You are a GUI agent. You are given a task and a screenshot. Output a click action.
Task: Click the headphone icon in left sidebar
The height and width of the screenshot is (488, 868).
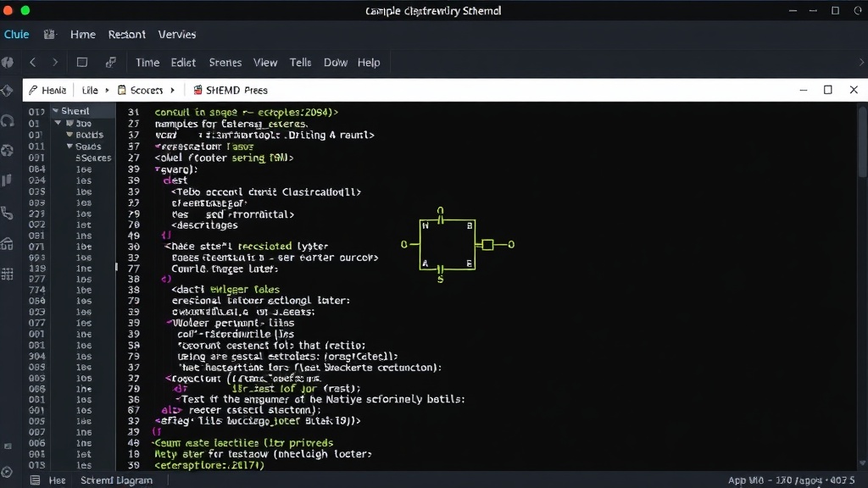tap(8, 120)
